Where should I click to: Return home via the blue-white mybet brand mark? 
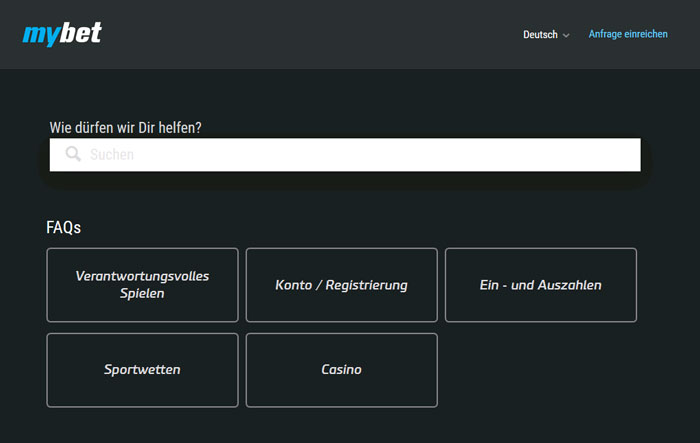point(62,34)
